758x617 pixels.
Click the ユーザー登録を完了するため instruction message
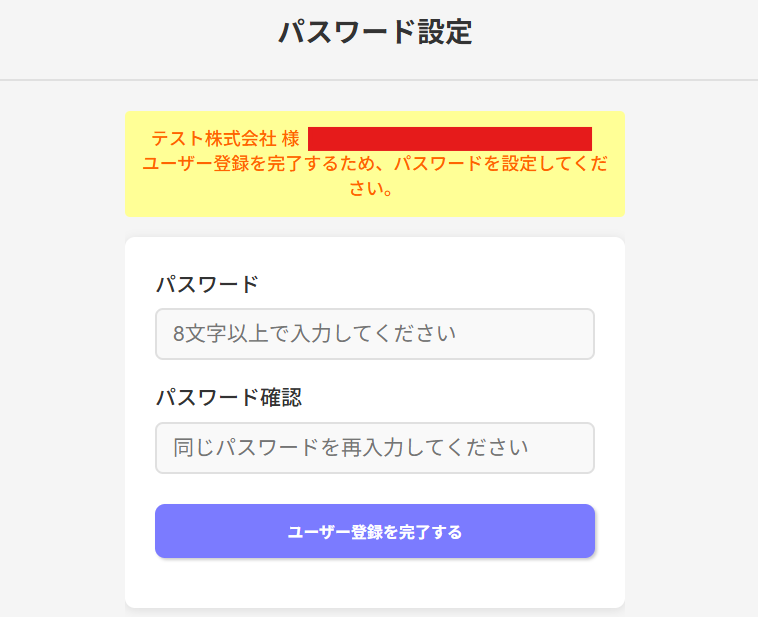(375, 164)
